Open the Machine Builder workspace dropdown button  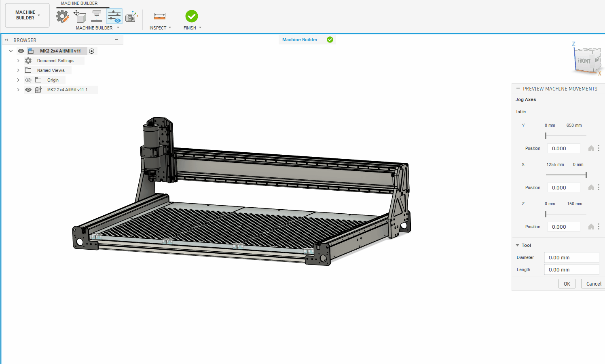[x=27, y=15]
